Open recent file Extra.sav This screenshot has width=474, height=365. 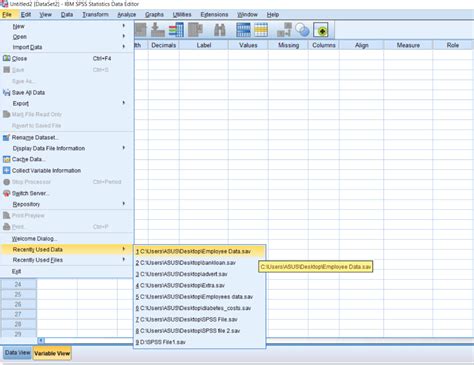pos(199,285)
